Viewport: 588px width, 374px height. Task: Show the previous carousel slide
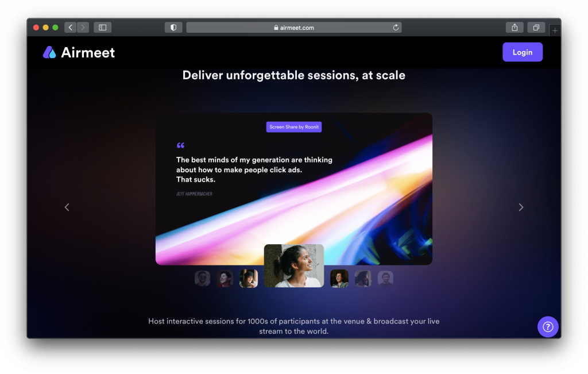(67, 207)
